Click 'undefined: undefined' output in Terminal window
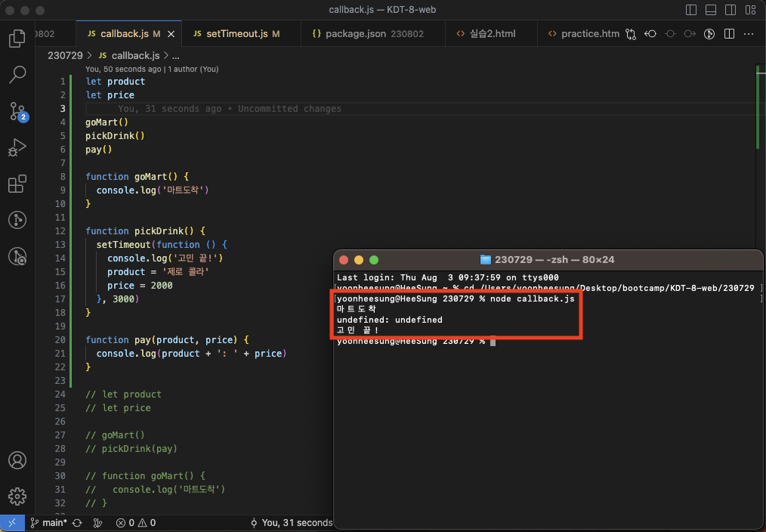The height and width of the screenshot is (532, 766). [389, 320]
